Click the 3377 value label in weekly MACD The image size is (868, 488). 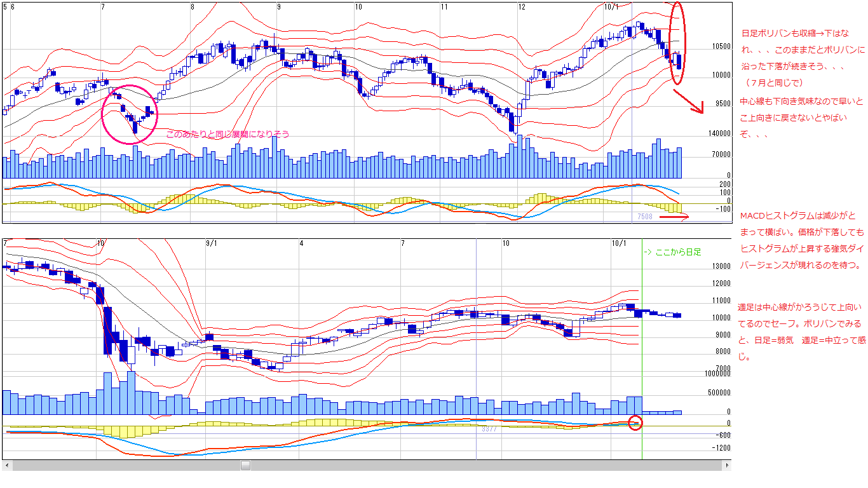[488, 429]
